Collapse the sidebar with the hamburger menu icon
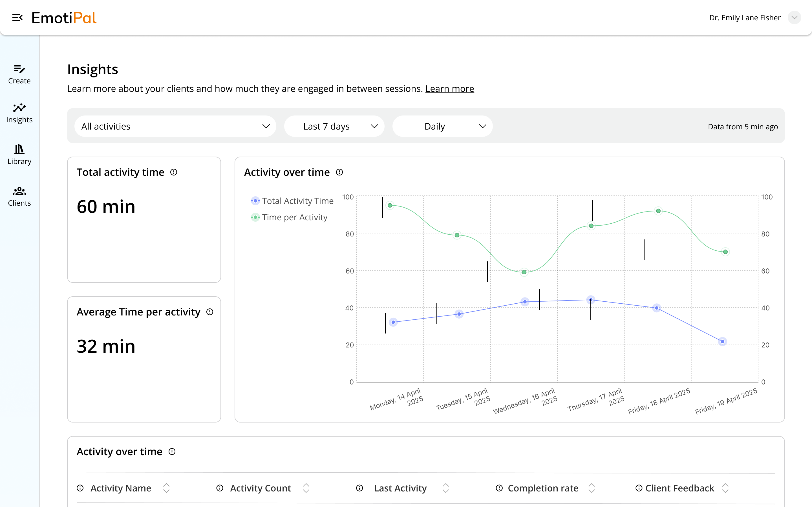The height and width of the screenshot is (507, 812). tap(17, 17)
